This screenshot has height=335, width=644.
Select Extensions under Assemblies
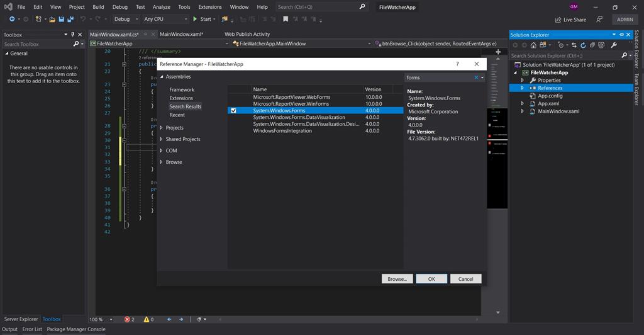click(x=181, y=98)
